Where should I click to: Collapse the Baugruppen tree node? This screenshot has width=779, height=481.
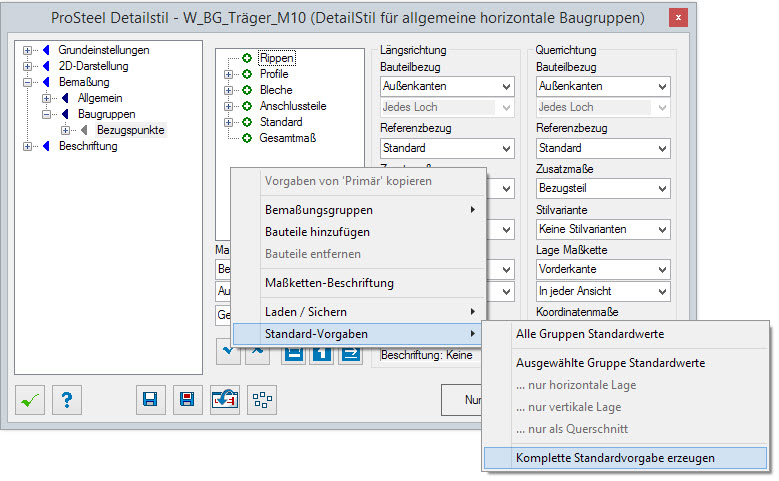click(x=46, y=114)
